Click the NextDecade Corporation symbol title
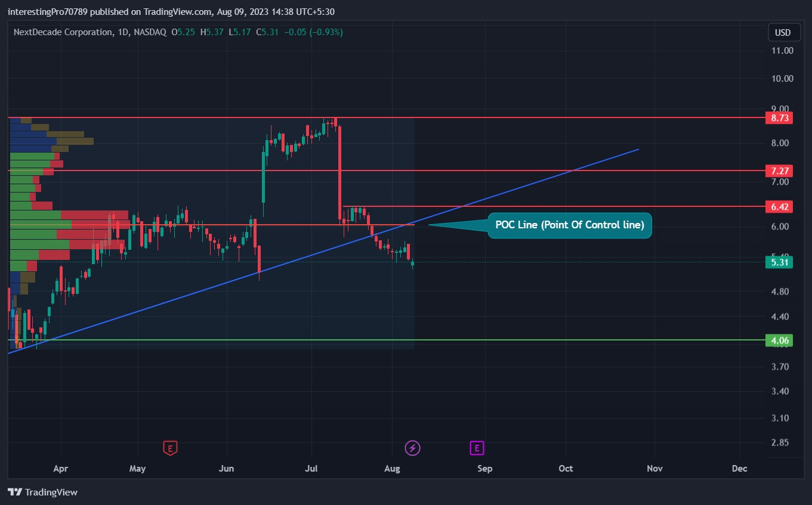This screenshot has height=505, width=812. point(62,32)
